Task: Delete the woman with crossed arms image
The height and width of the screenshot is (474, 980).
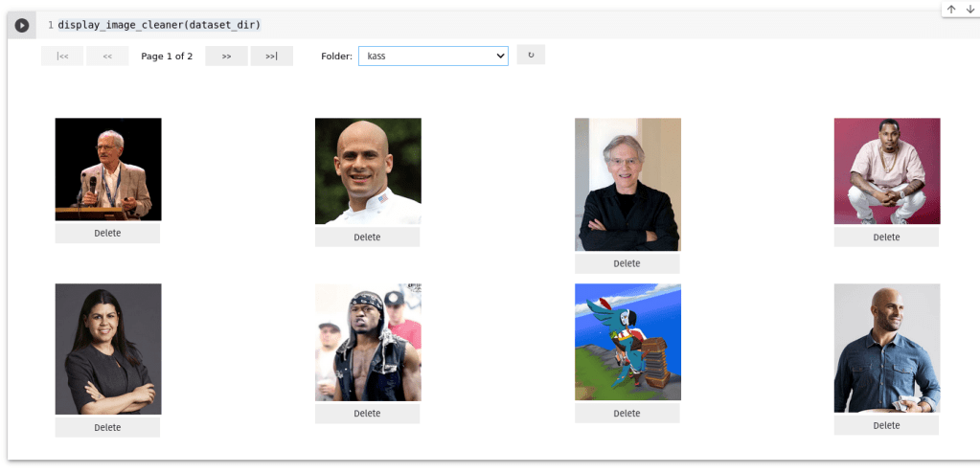Action: coord(107,428)
